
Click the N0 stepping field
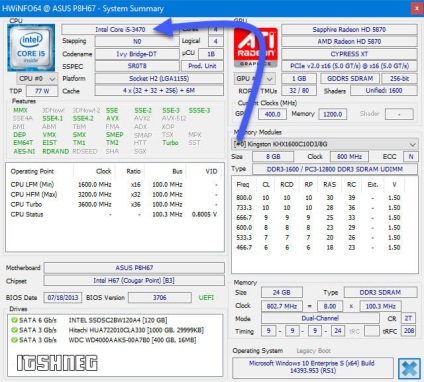137,42
